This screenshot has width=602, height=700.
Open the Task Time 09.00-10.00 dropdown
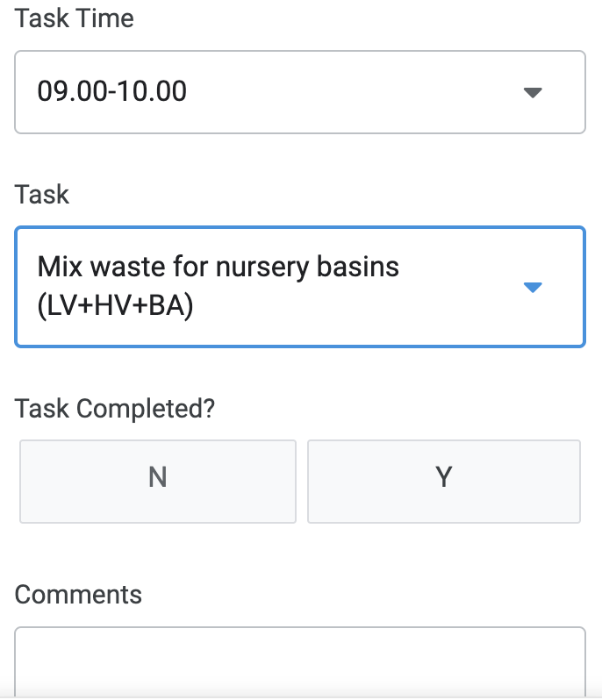[x=300, y=92]
